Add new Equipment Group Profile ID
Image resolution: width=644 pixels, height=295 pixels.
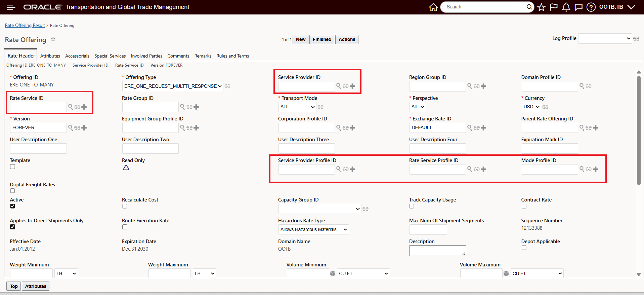coord(196,128)
